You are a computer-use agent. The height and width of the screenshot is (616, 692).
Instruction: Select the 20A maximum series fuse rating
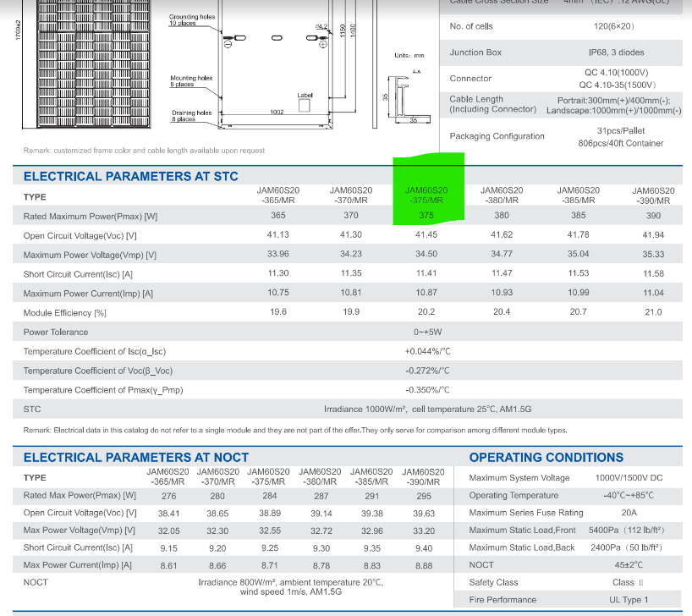click(629, 513)
